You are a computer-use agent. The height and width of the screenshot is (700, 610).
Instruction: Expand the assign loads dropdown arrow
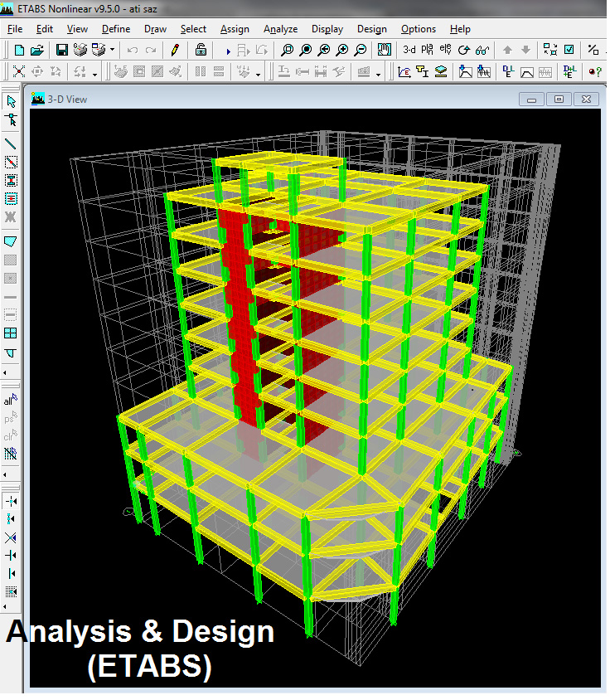258,74
